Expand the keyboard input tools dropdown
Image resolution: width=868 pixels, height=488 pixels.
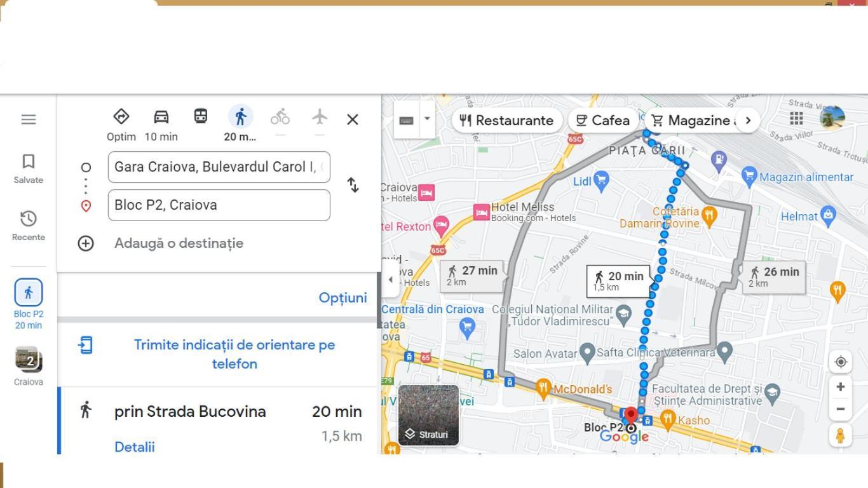427,119
